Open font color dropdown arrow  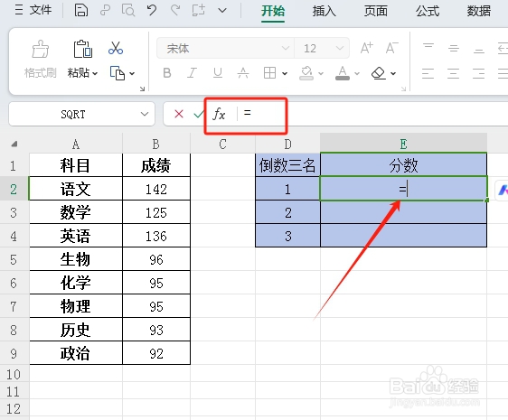pos(357,73)
